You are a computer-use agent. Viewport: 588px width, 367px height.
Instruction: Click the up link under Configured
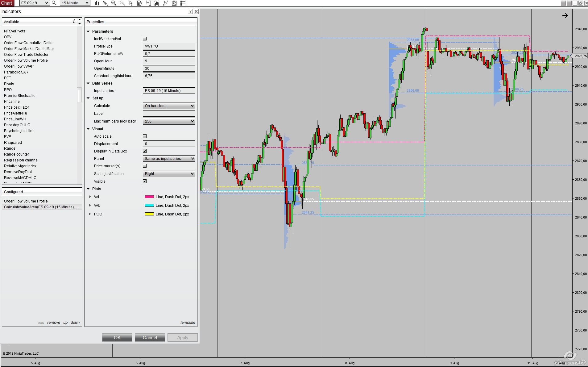point(65,322)
